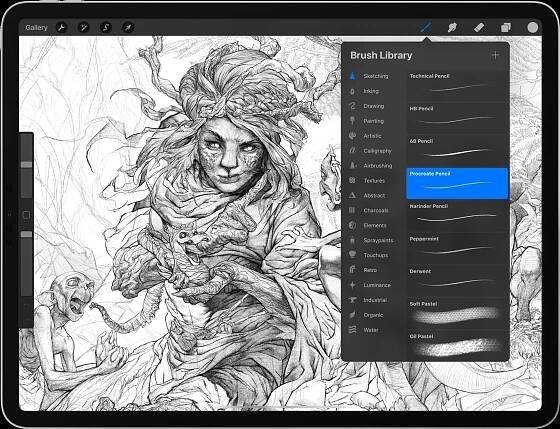
Task: Choose the 6B Pencil brush
Action: (x=457, y=150)
